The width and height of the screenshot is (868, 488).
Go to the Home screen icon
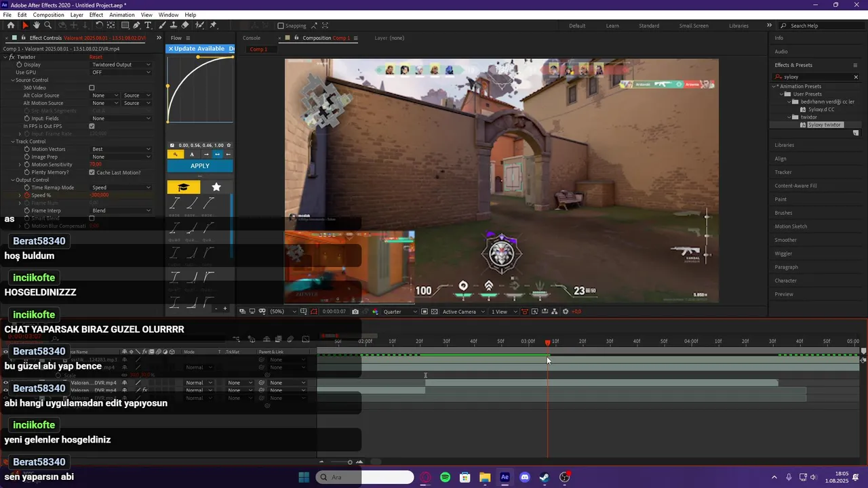11,25
